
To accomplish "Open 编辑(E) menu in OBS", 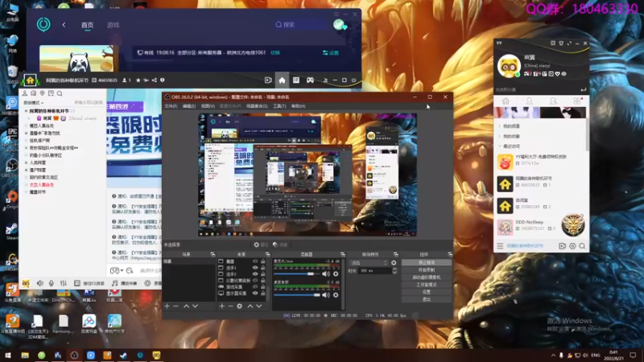I will click(189, 106).
